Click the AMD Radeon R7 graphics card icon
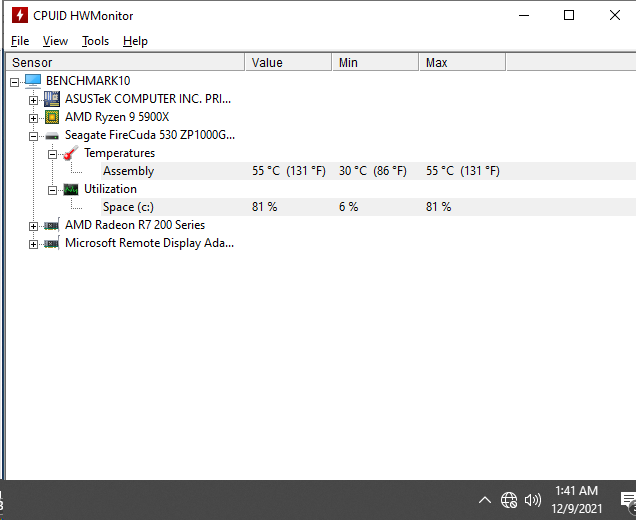The width and height of the screenshot is (636, 520). [x=52, y=225]
